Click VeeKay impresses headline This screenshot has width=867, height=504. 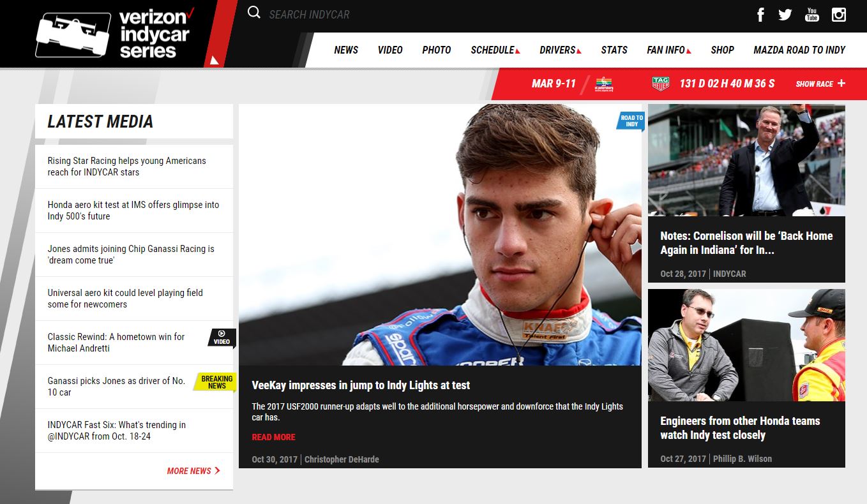[x=361, y=385]
